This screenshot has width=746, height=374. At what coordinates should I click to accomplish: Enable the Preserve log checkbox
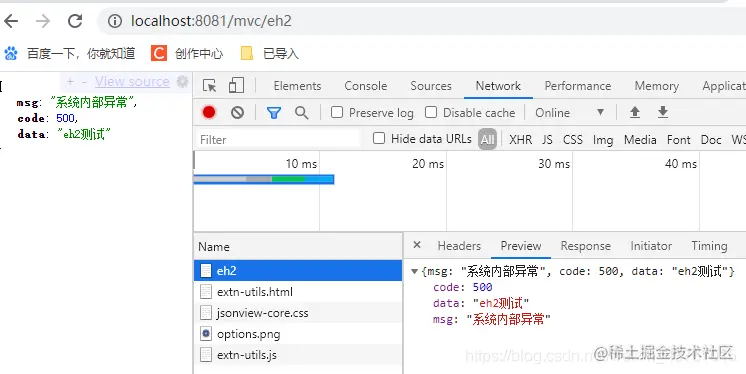(337, 112)
